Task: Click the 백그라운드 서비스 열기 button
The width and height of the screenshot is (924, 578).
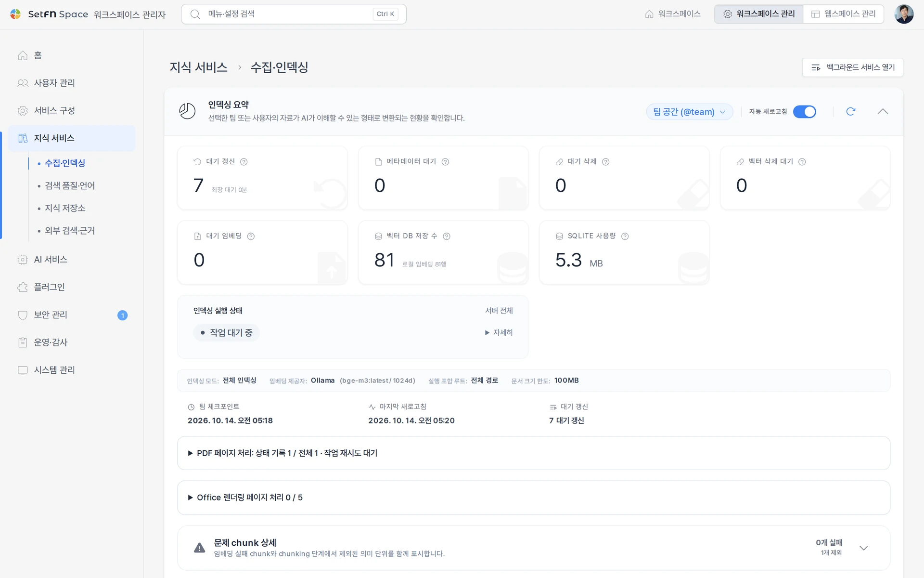Action: [852, 67]
